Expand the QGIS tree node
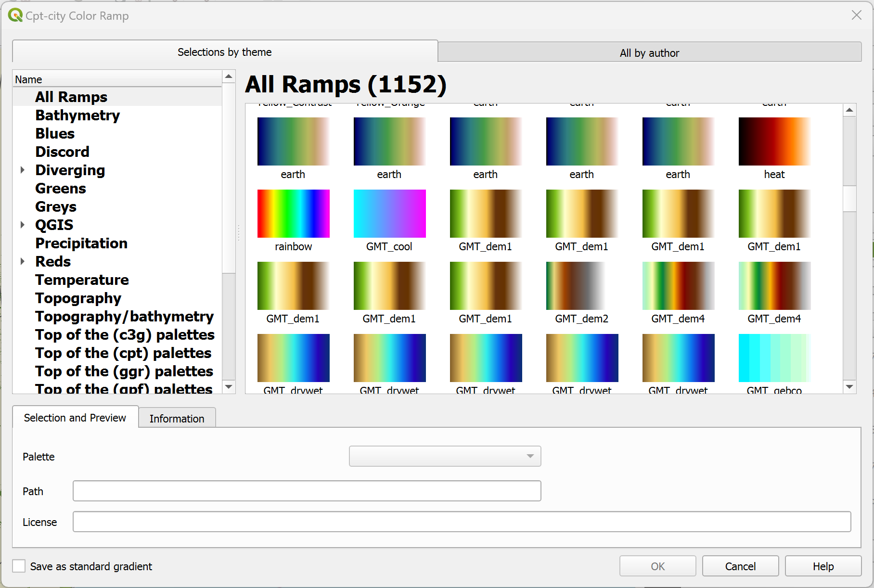Viewport: 874px width, 588px height. tap(23, 225)
